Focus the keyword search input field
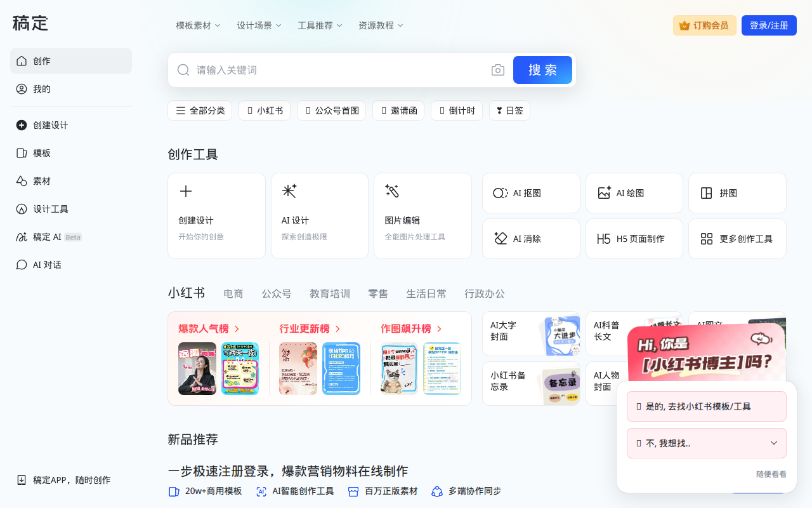This screenshot has width=812, height=508. coord(336,70)
